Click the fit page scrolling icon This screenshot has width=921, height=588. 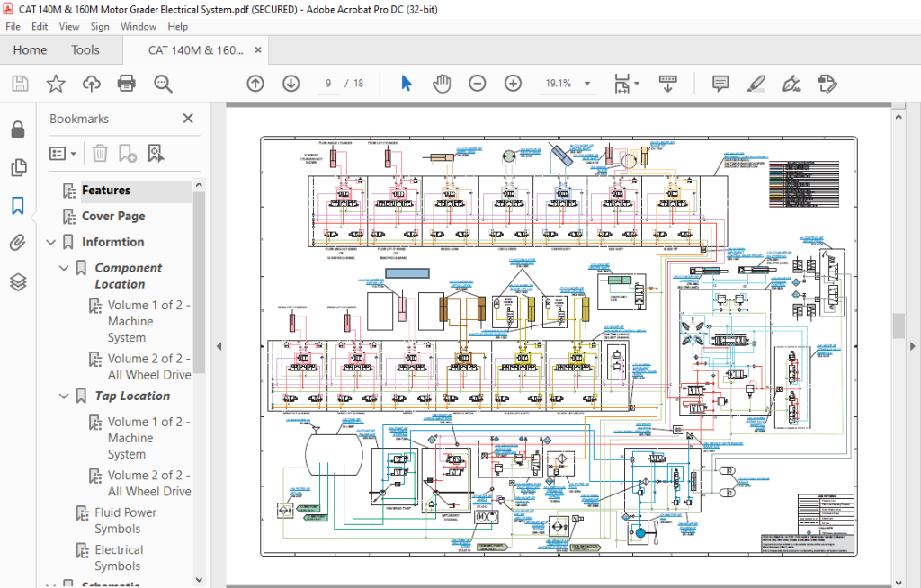tap(622, 84)
